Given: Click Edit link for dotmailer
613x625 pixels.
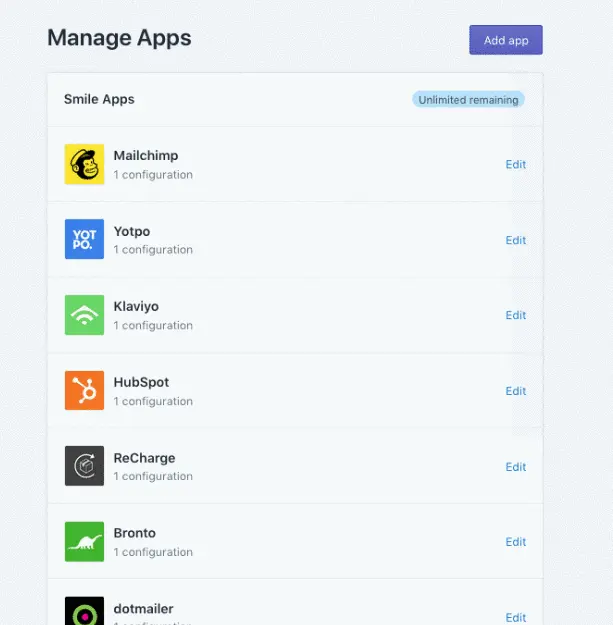Looking at the screenshot, I should pos(515,617).
